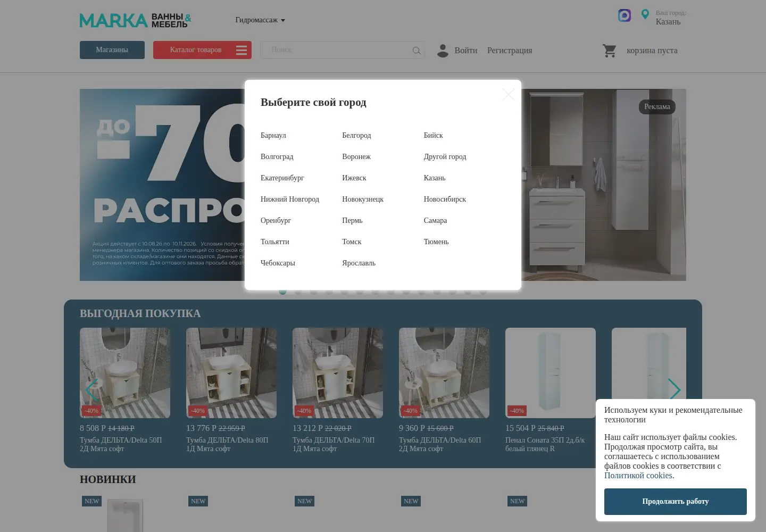Select Ярославль as your city
766x532 pixels.
point(359,263)
